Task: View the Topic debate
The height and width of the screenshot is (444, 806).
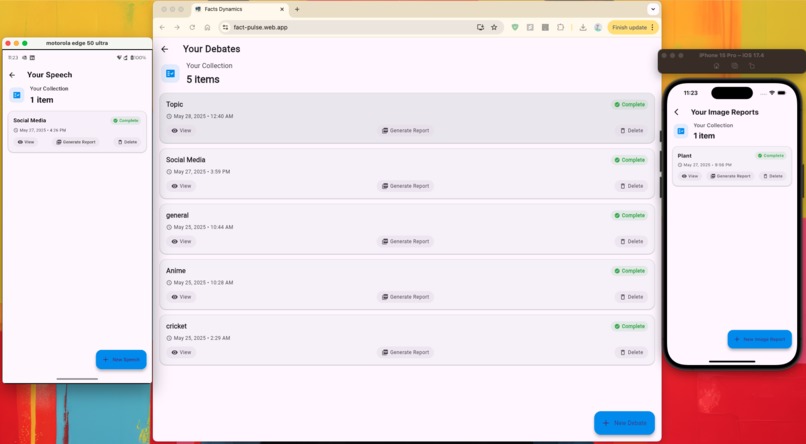Action: (x=181, y=131)
